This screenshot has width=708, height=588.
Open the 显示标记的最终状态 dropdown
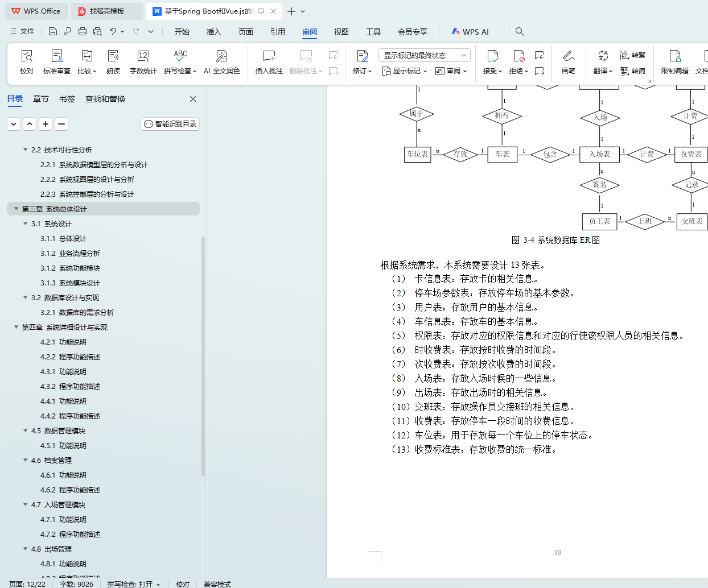pos(425,55)
